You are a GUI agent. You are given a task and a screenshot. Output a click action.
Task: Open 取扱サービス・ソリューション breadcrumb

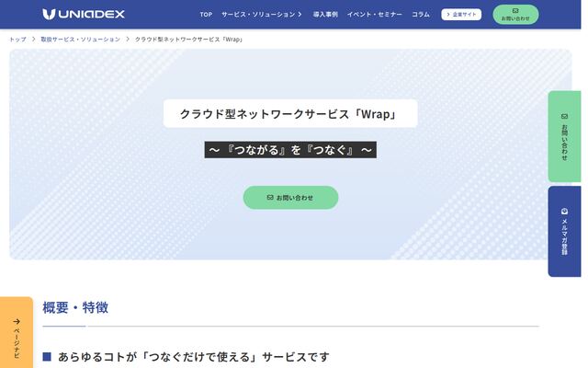80,39
